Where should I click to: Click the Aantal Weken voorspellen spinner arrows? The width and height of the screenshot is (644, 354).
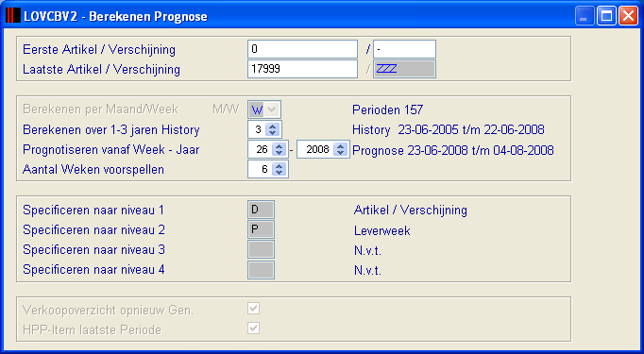coord(279,170)
